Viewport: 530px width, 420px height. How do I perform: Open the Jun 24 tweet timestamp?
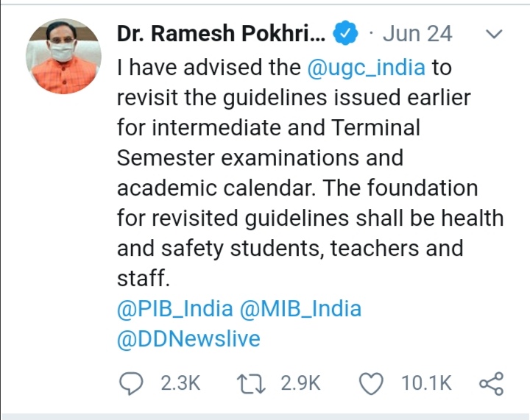[x=417, y=34]
